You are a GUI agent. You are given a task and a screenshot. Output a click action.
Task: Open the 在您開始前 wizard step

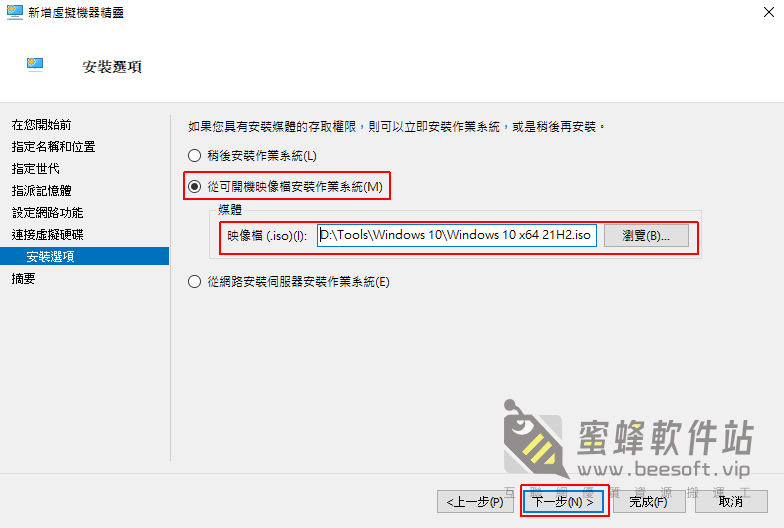click(x=41, y=124)
